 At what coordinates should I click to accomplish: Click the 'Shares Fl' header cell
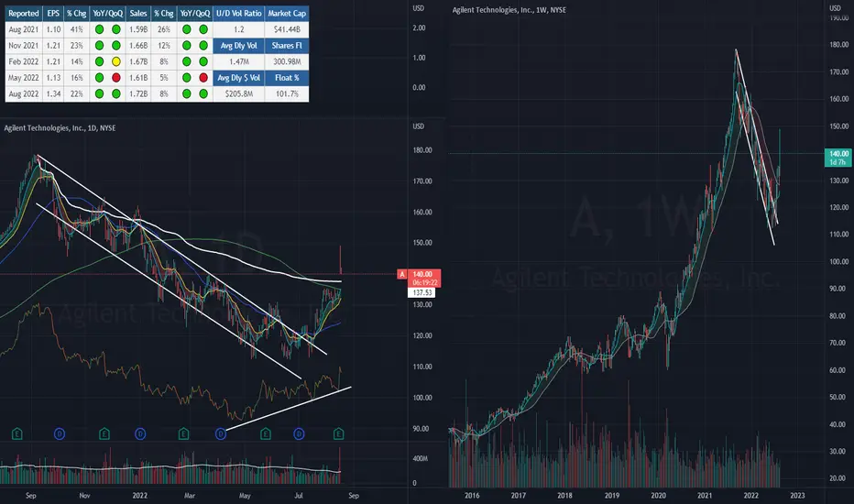(x=287, y=46)
